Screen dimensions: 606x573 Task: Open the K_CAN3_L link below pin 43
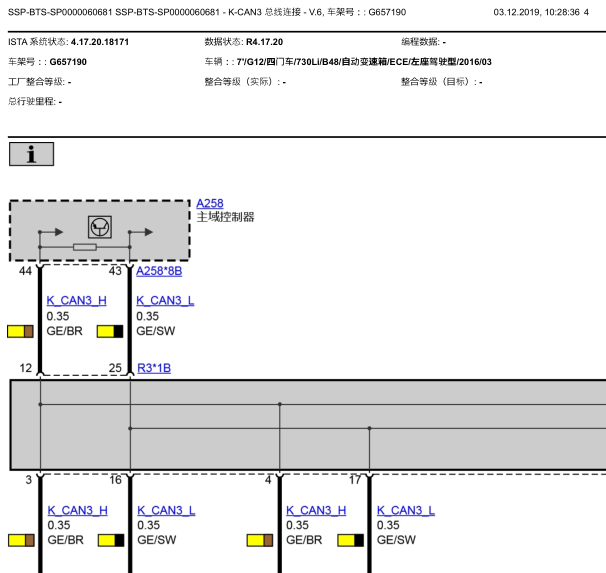point(165,301)
